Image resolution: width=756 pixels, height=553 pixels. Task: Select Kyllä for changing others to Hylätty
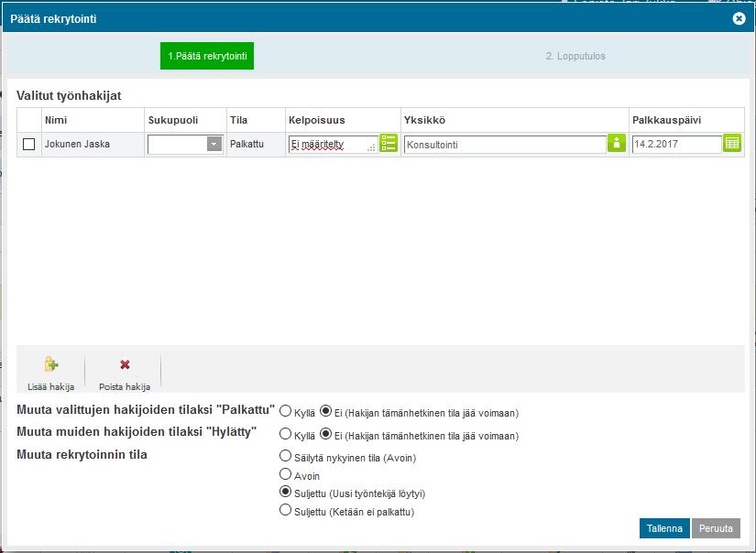point(285,434)
